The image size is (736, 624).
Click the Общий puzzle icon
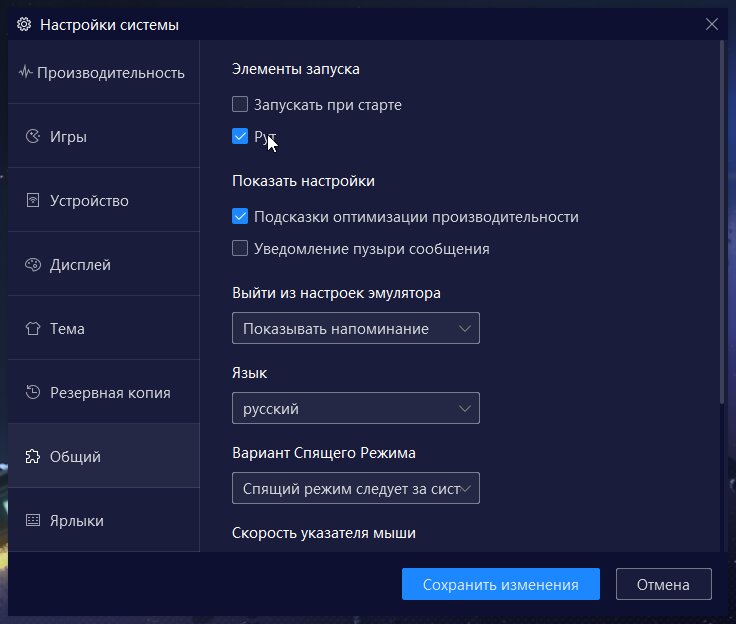pos(33,456)
